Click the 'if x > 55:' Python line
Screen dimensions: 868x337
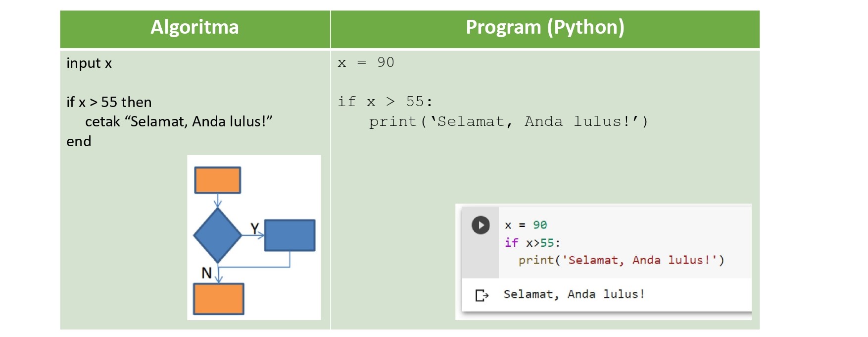click(x=385, y=102)
